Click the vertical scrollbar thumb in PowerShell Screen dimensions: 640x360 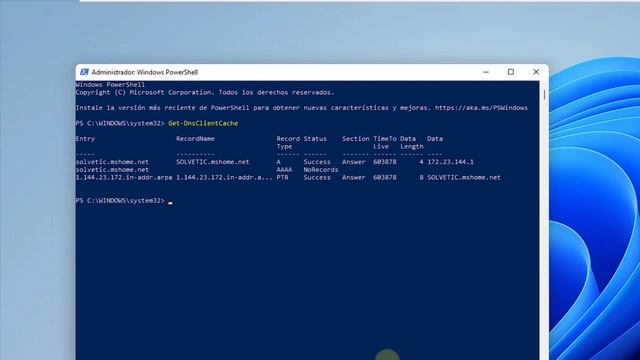544,95
